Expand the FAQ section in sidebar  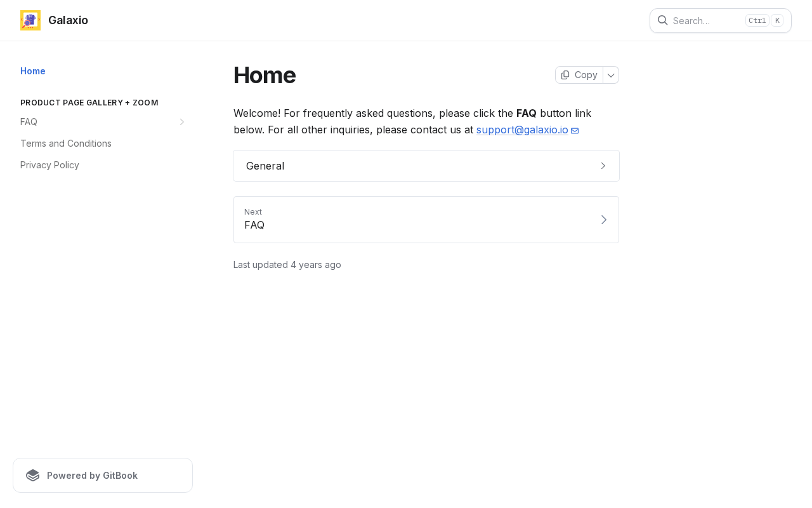[x=181, y=122]
